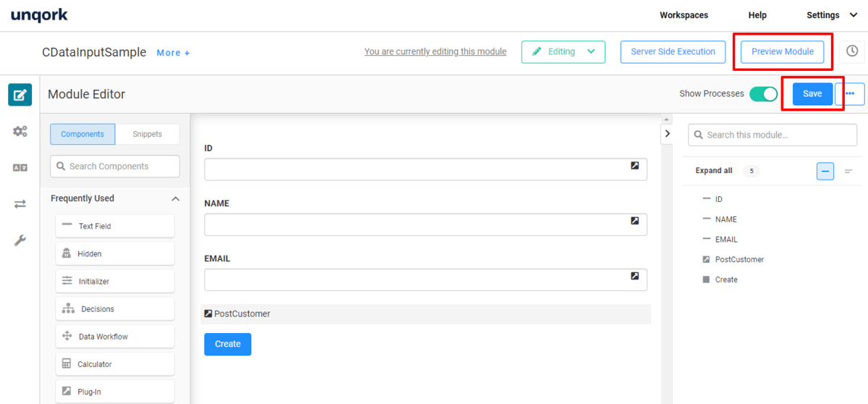The width and height of the screenshot is (868, 404).
Task: Click the Search Components input field
Action: click(x=116, y=167)
